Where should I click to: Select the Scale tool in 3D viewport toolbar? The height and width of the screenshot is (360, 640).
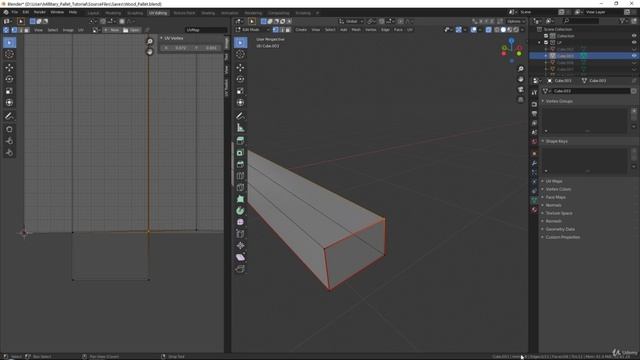click(241, 91)
